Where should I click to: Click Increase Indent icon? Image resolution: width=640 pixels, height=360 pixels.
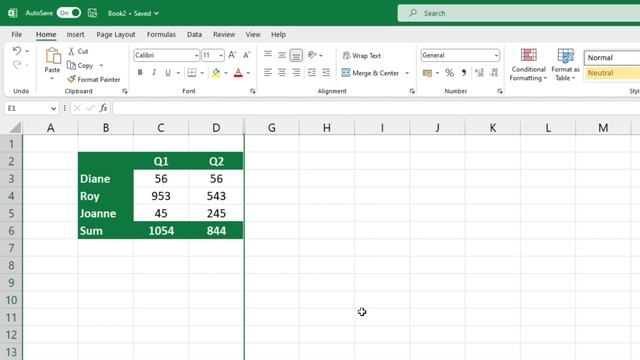click(x=326, y=73)
